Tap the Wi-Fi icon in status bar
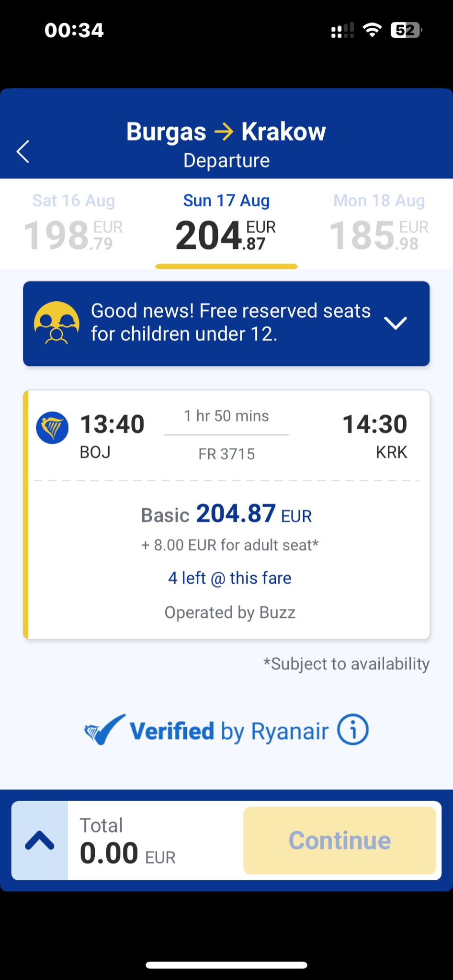 (x=372, y=30)
